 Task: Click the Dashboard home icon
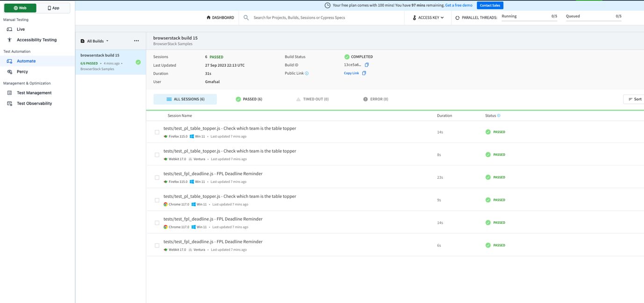[x=208, y=17]
